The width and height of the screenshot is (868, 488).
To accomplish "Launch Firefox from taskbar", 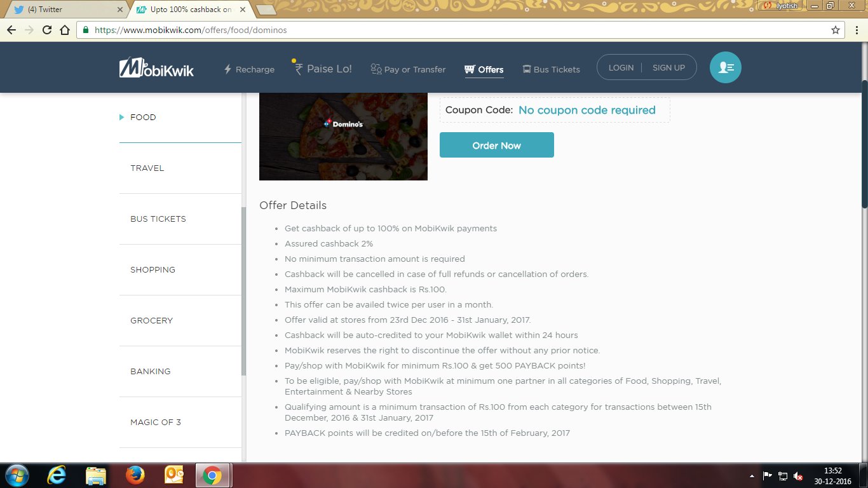I will tap(135, 475).
